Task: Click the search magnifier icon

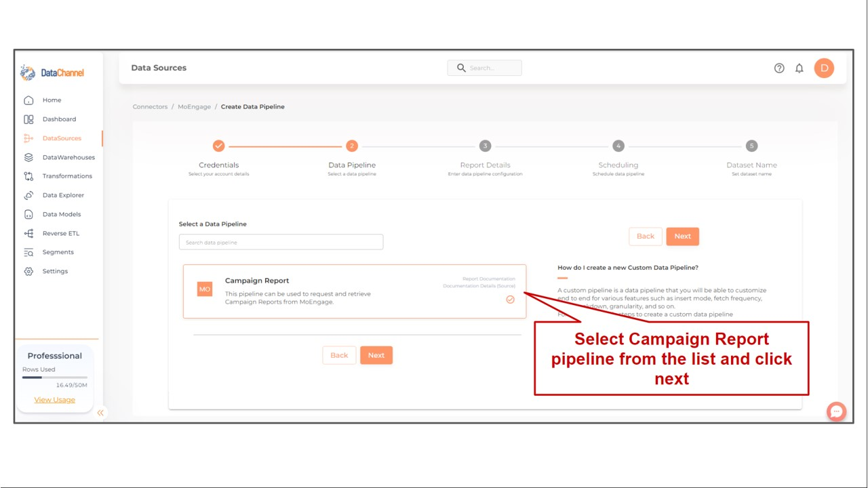Action: point(461,68)
